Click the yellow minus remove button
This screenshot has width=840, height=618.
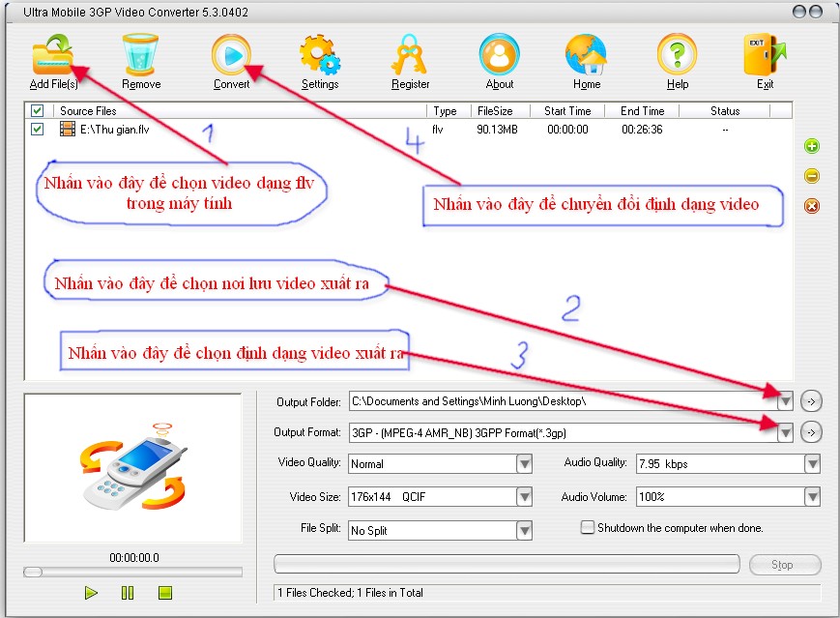pyautogui.click(x=812, y=176)
